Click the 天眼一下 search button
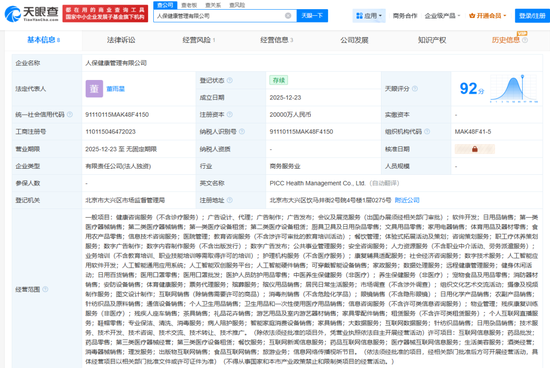 click(312, 16)
